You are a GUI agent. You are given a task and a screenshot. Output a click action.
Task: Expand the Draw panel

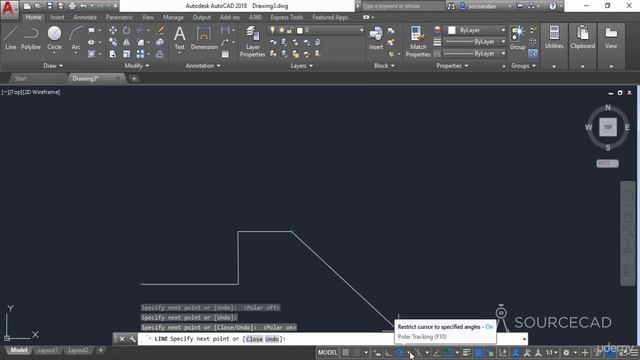pyautogui.click(x=53, y=66)
